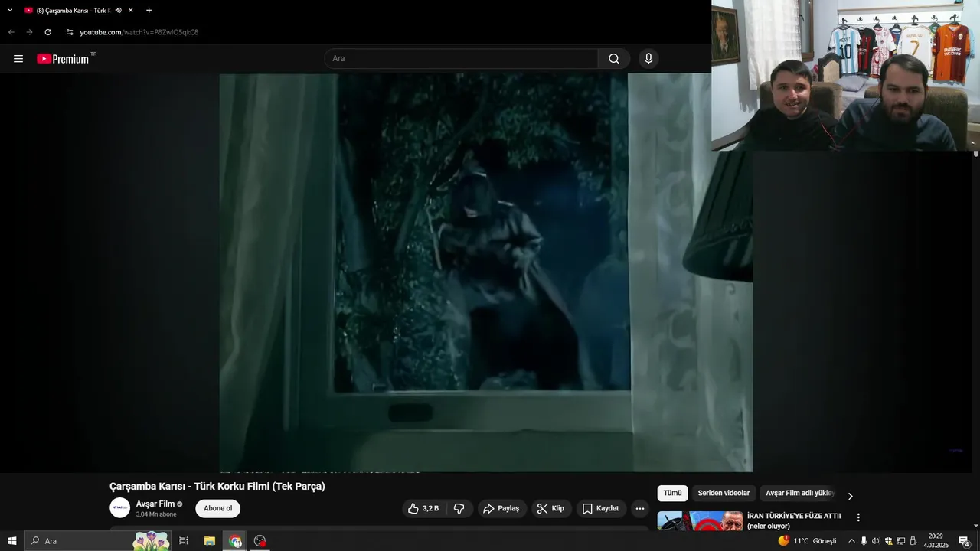Image resolution: width=980 pixels, height=551 pixels.
Task: Select 'Avşar Film adlı yükleyen' chip
Action: pos(800,494)
